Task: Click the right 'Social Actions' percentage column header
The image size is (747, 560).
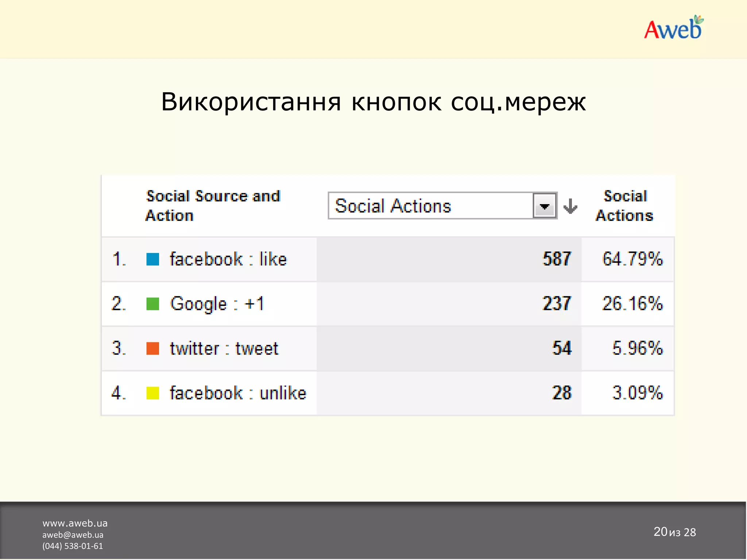Action: click(625, 206)
